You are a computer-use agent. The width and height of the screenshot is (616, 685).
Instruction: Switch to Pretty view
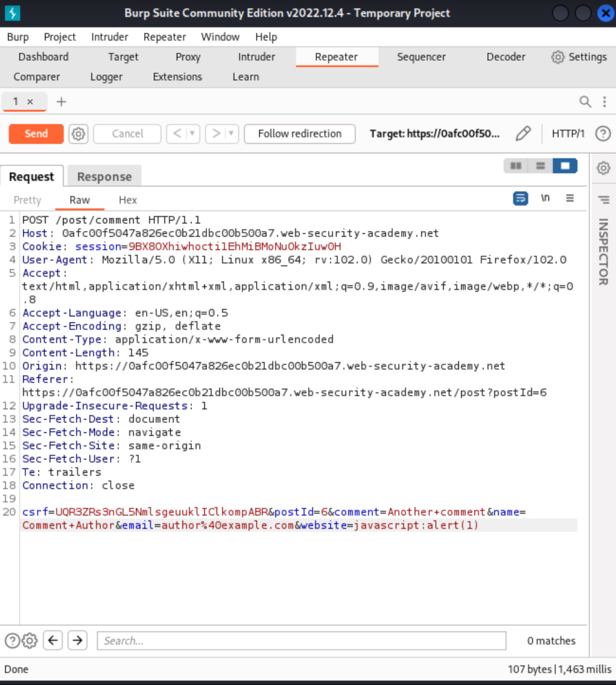click(x=28, y=200)
